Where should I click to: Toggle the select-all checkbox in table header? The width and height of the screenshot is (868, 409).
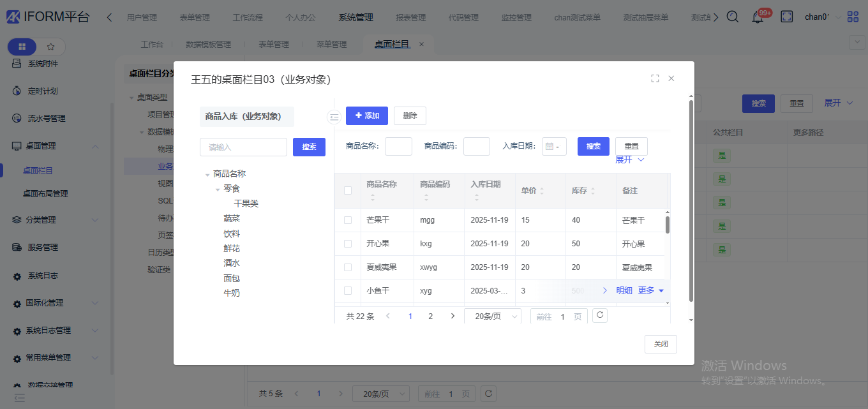pyautogui.click(x=348, y=190)
